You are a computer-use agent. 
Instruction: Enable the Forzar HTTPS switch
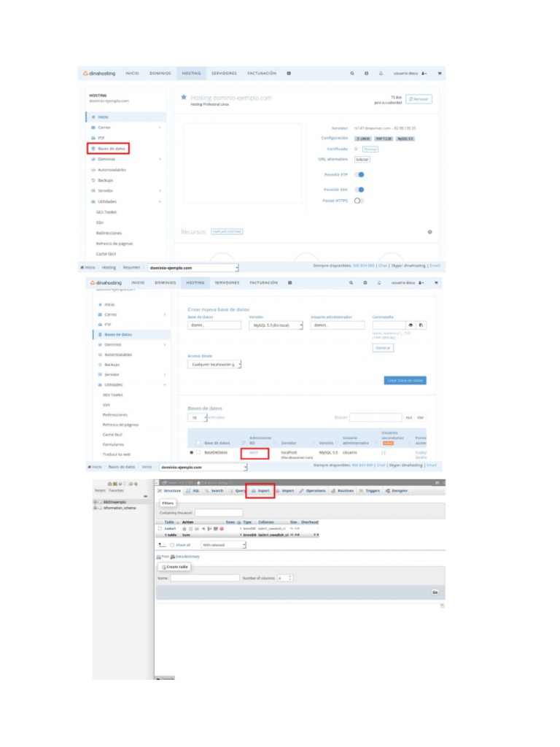(x=359, y=201)
